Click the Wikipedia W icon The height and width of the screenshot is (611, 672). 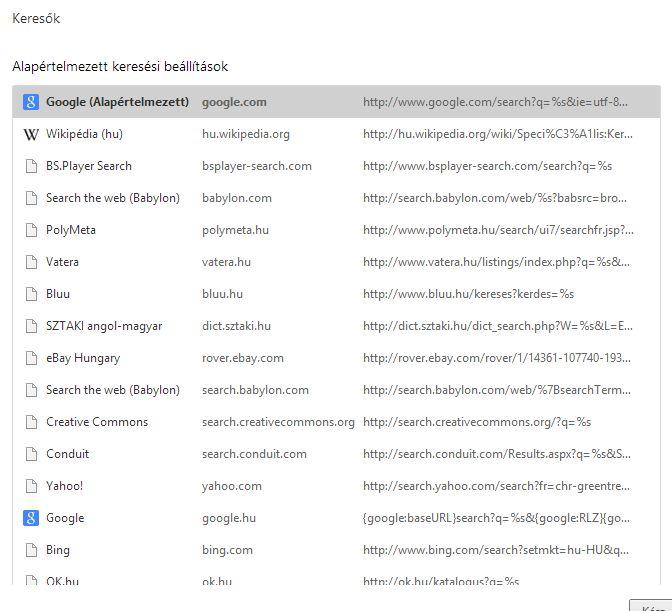(x=31, y=135)
